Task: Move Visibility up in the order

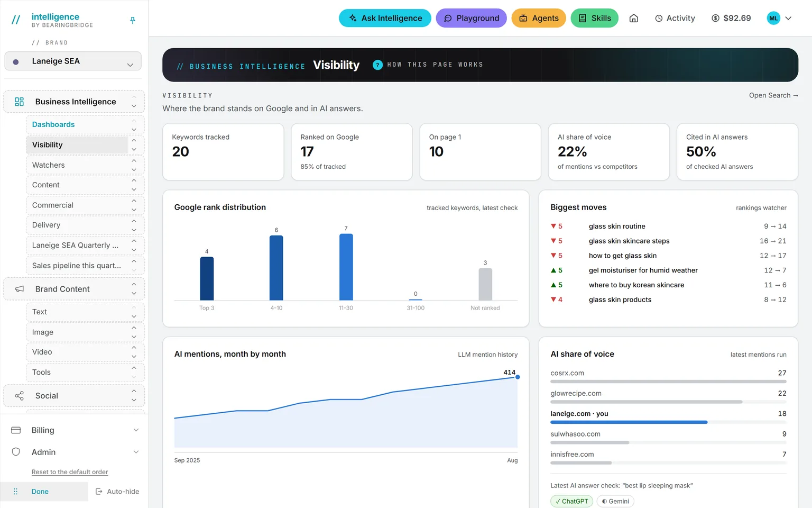Action: 134,140
